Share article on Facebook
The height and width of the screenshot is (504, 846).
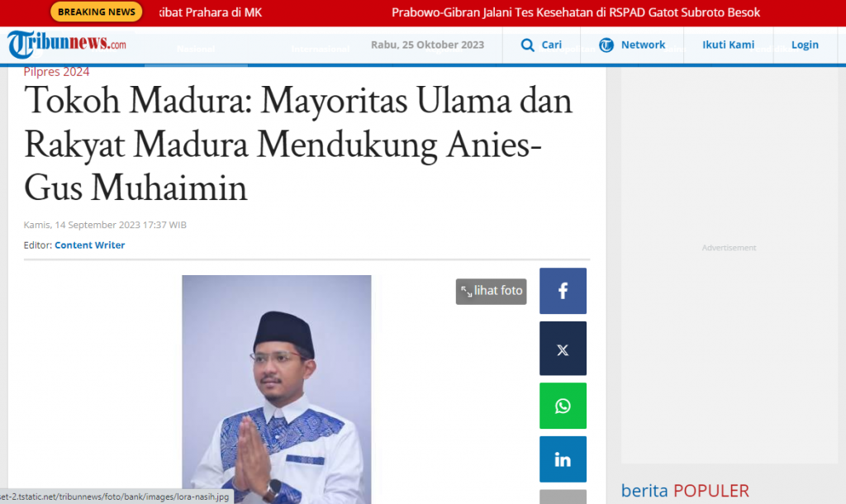click(x=563, y=291)
